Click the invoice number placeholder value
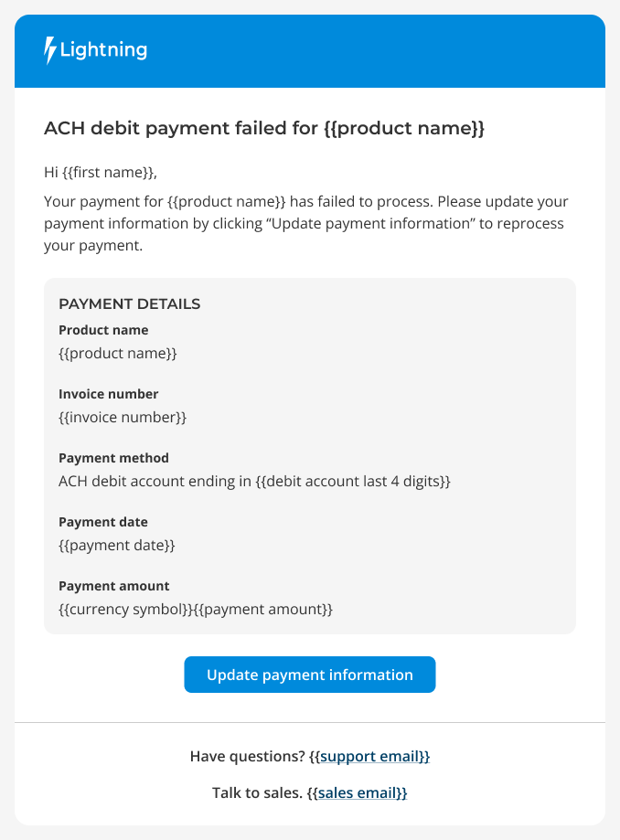Screen dimensions: 620x840 click(x=123, y=418)
